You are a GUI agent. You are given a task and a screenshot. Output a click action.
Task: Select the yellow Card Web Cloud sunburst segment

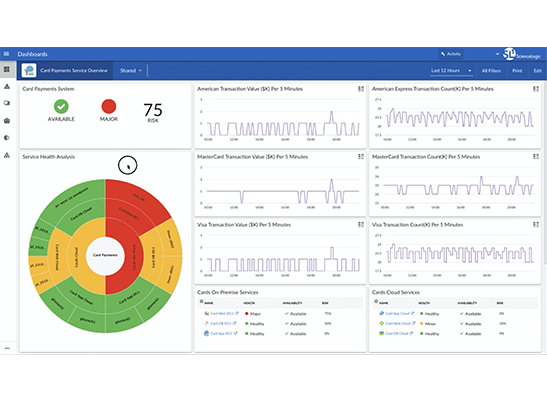(x=57, y=258)
